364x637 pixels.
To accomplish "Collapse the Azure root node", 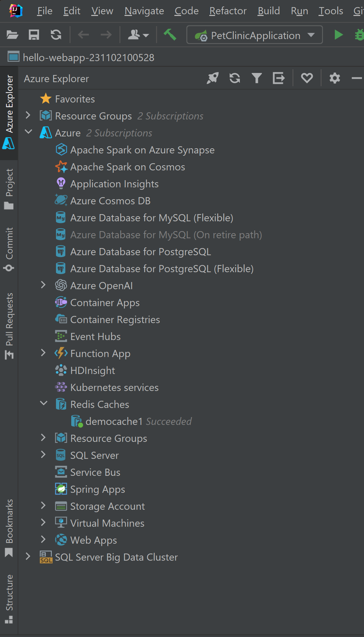I will click(28, 132).
